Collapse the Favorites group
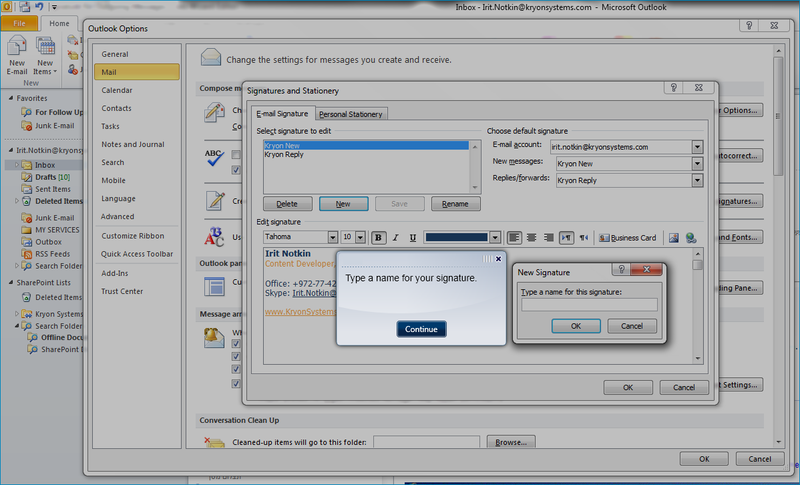The image size is (800, 485). click(11, 98)
